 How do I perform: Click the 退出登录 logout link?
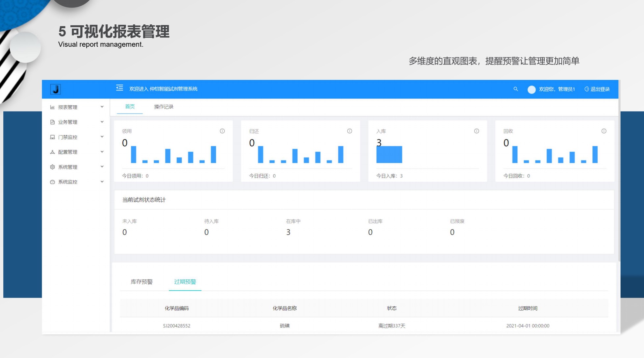(597, 89)
